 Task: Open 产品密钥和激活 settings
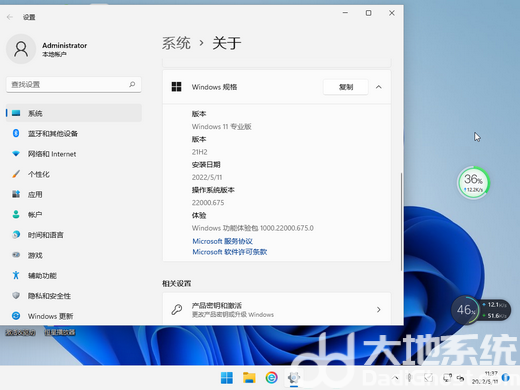277,309
